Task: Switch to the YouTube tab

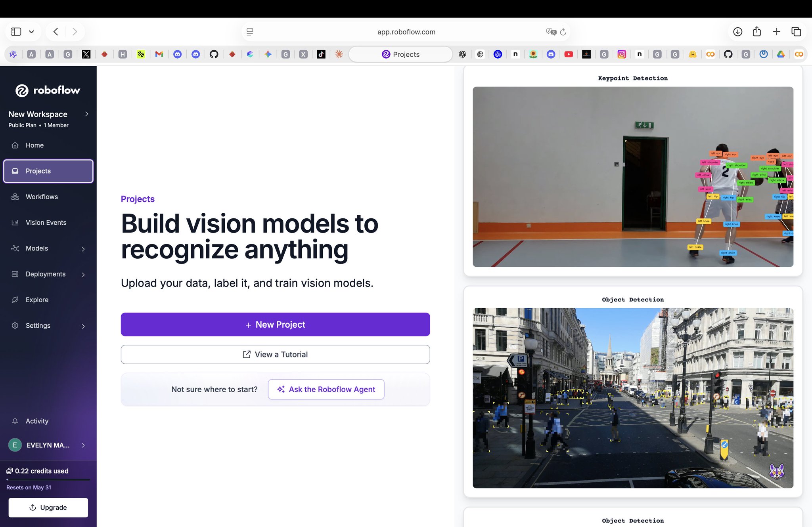Action: click(x=569, y=54)
